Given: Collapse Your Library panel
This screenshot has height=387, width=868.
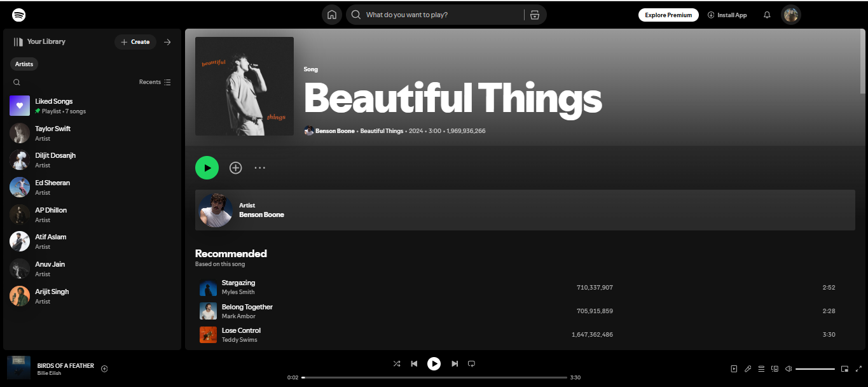Looking at the screenshot, I should (39, 42).
